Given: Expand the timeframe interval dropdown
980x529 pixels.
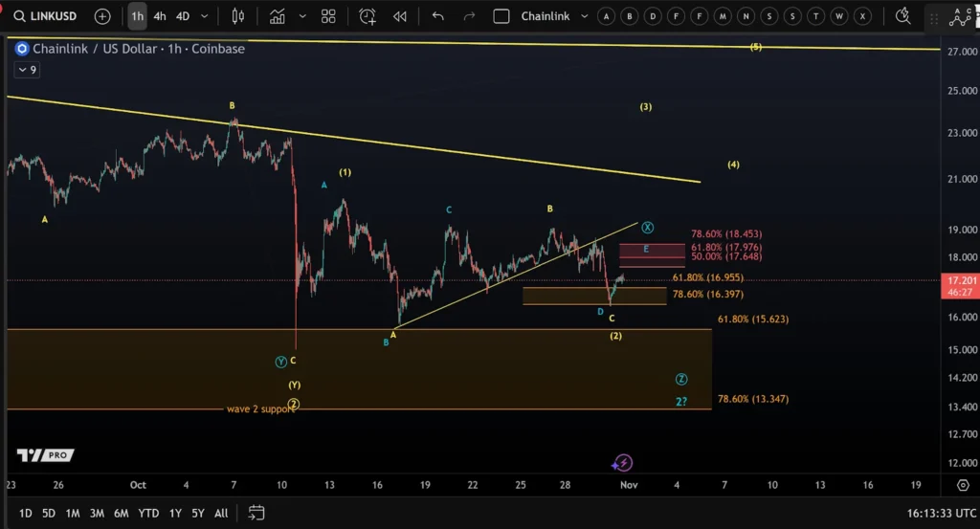Looking at the screenshot, I should [205, 16].
